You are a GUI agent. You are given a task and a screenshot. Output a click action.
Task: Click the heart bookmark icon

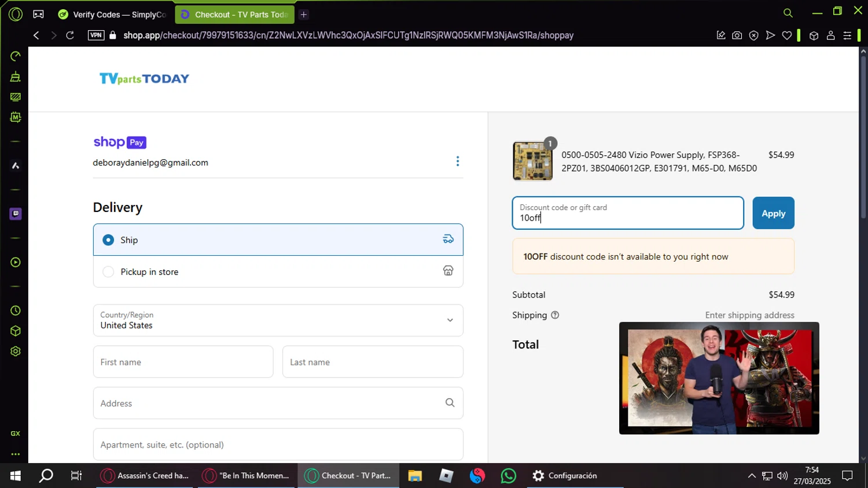(786, 35)
